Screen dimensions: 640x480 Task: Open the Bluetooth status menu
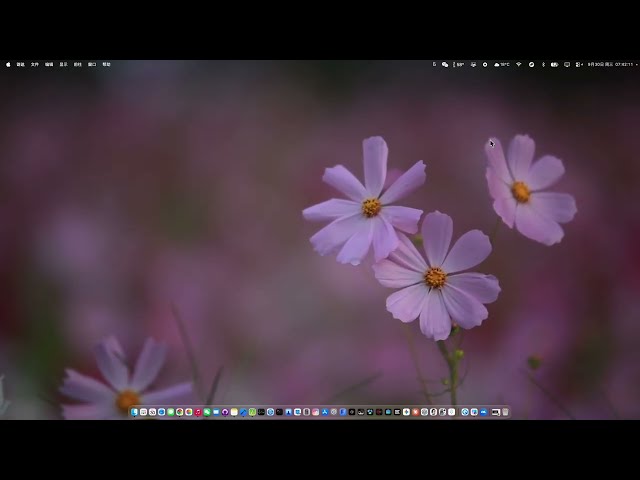pyautogui.click(x=543, y=64)
